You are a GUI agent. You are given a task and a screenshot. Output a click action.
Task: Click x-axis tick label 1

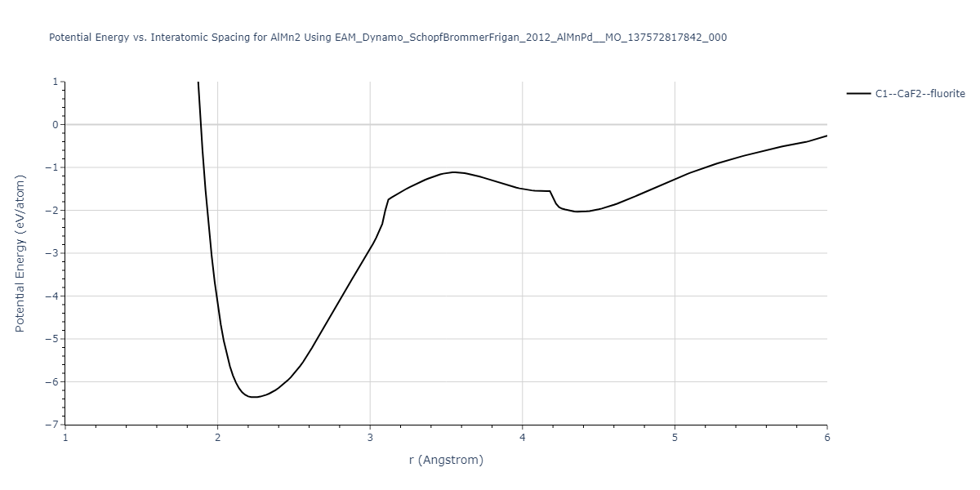point(65,438)
